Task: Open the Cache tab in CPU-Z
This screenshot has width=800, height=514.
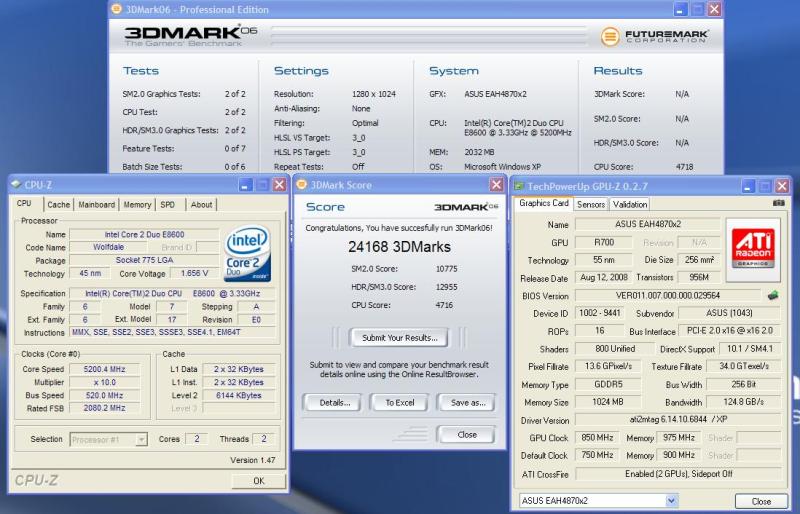Action: click(58, 205)
